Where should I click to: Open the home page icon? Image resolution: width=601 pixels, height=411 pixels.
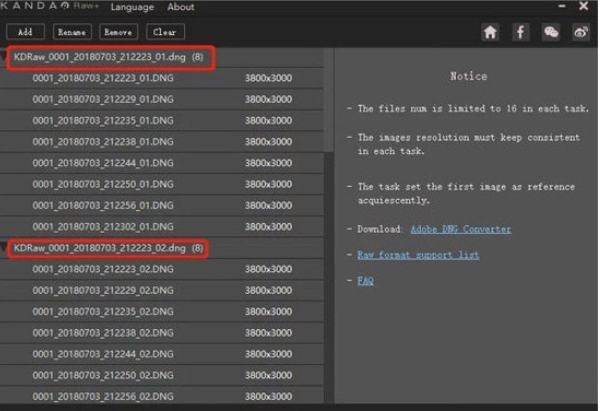[490, 32]
